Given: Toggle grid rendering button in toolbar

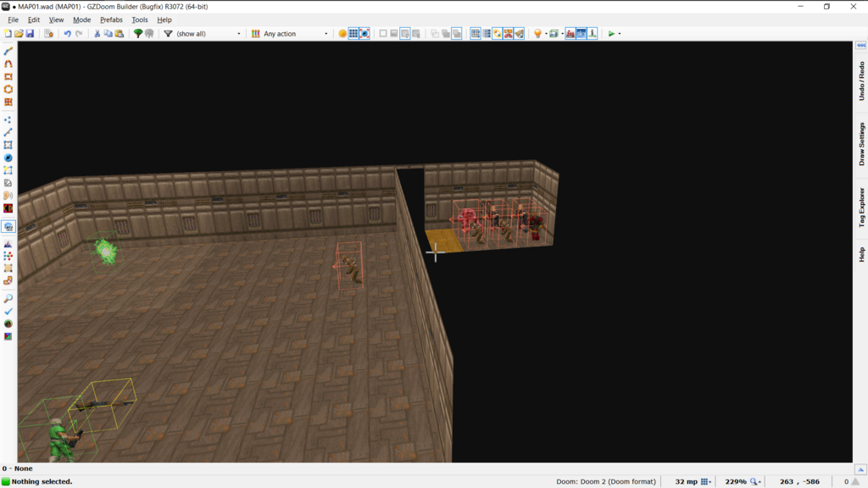Looking at the screenshot, I should (x=353, y=34).
